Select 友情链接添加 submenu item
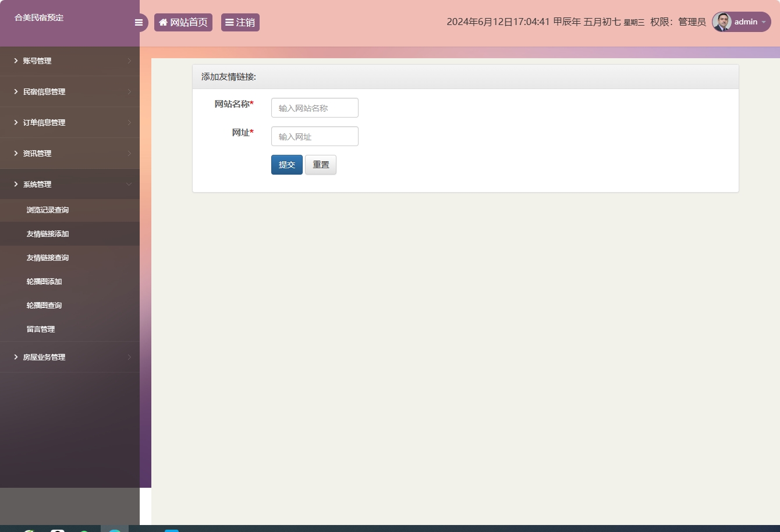This screenshot has height=532, width=780. 48,234
